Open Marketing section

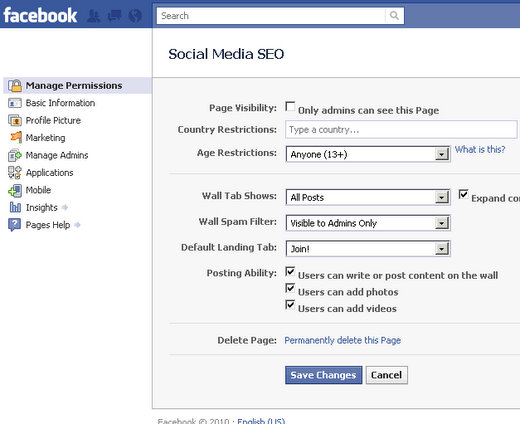click(46, 138)
